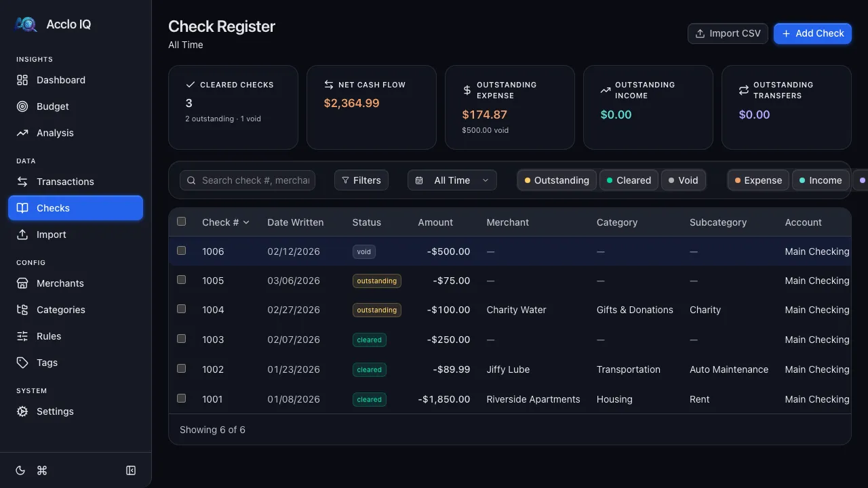This screenshot has width=868, height=488.
Task: Click the Cleared Checks checkmark icon
Action: point(191,85)
